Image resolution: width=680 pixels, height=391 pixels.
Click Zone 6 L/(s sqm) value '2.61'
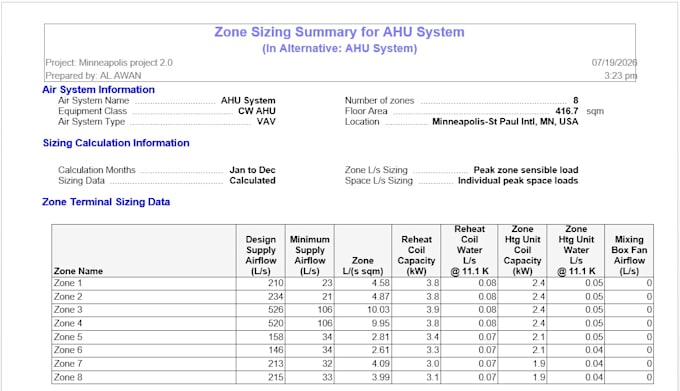pos(381,350)
